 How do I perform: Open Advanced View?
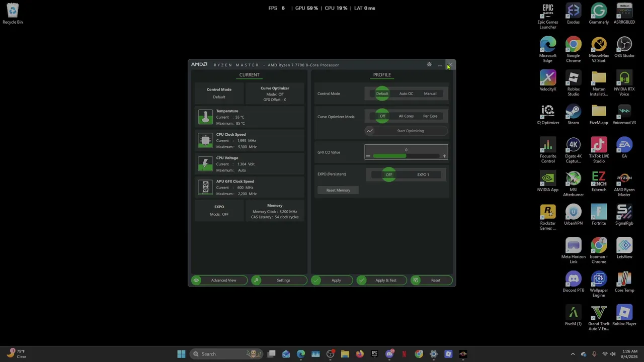tap(219, 280)
